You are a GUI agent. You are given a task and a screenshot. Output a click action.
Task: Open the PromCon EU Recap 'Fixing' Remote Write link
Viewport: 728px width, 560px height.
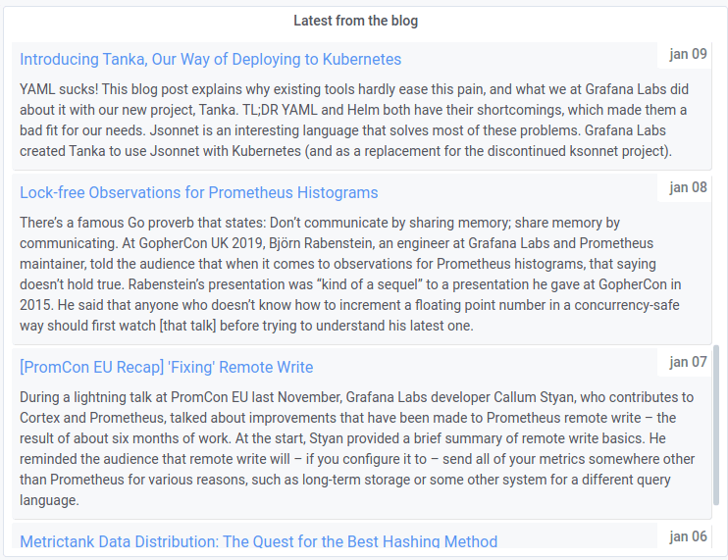166,367
